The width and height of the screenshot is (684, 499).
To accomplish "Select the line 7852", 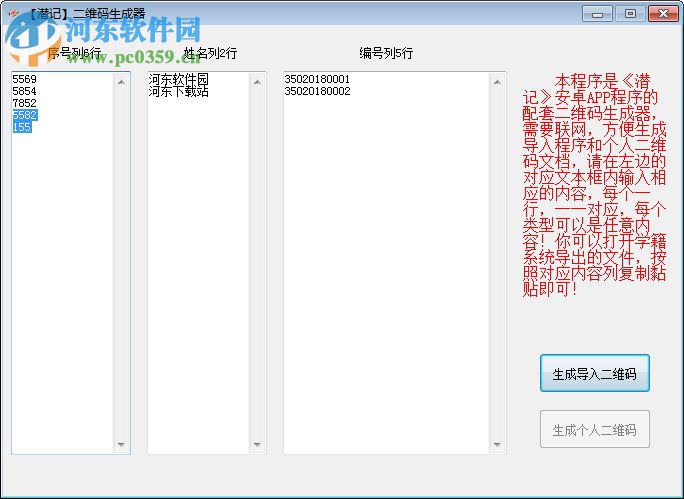I will point(24,103).
